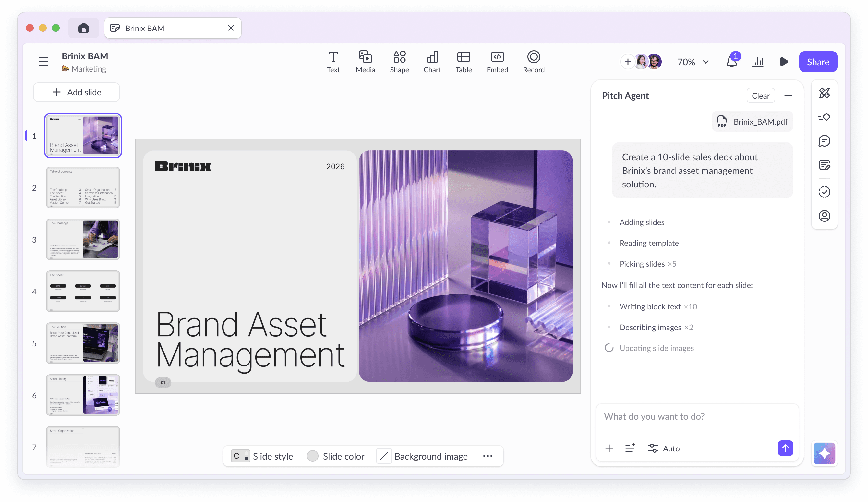Image resolution: width=868 pixels, height=502 pixels.
Task: Minimize the Pitch Agent panel
Action: 788,95
